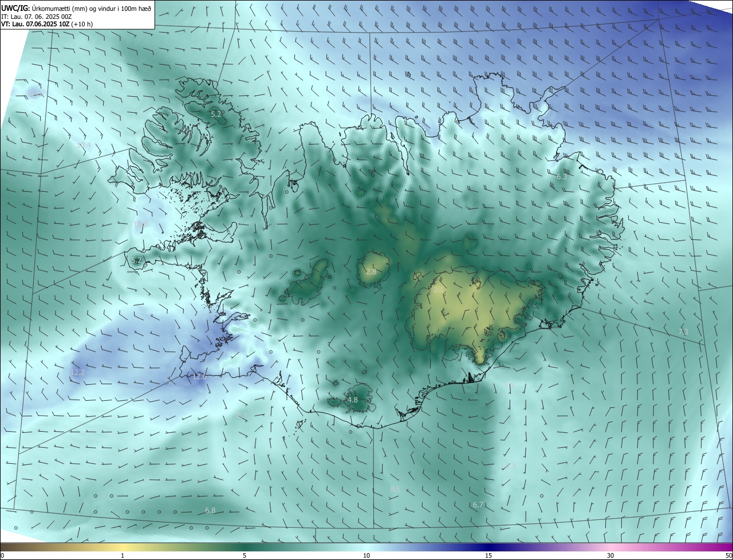Click the title "UWC/IG: Úrkomumætti (mm) og vindur"
The width and height of the screenshot is (733, 560).
click(x=77, y=8)
